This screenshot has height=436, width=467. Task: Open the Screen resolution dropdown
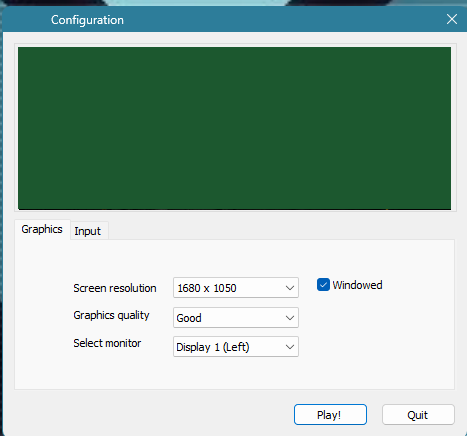[x=236, y=288]
